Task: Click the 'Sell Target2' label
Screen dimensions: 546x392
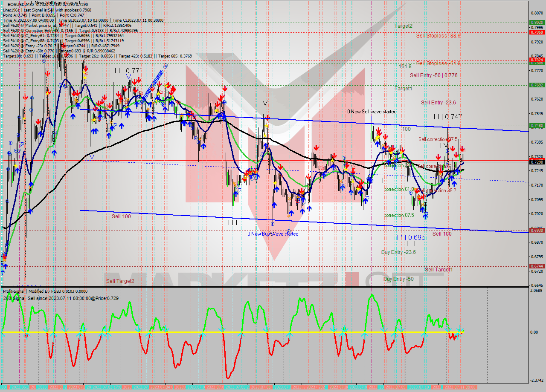Action: pos(120,281)
